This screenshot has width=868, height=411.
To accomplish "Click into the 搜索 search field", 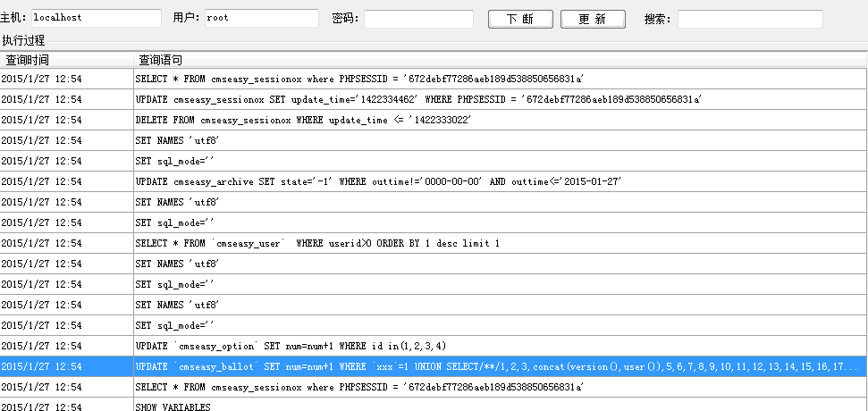I will coord(750,19).
